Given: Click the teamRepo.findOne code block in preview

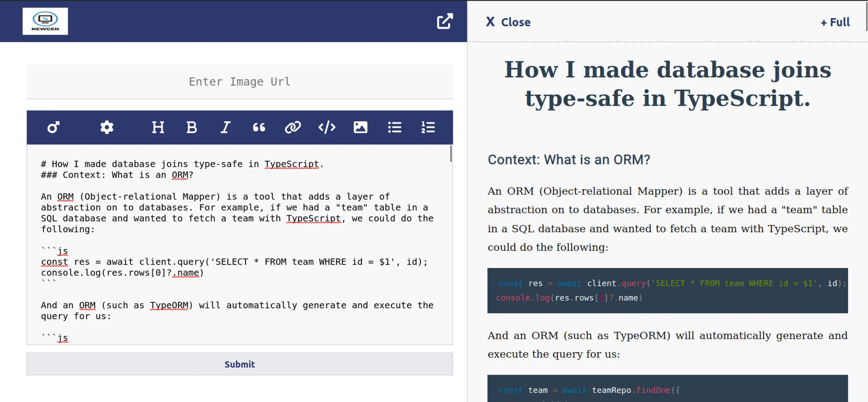Looking at the screenshot, I should (667, 388).
